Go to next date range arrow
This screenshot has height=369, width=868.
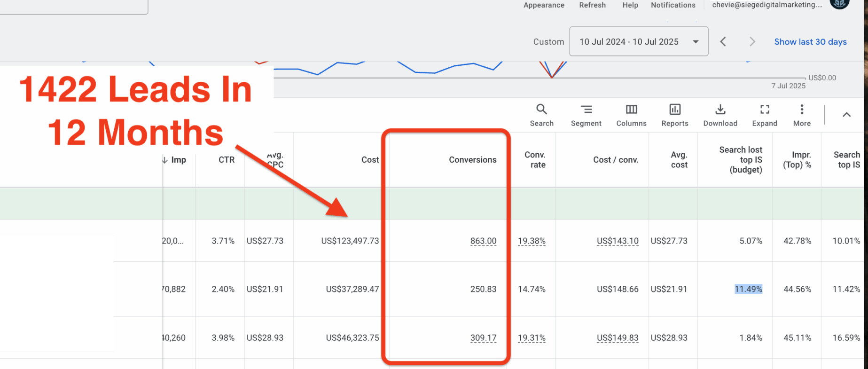[x=752, y=42]
